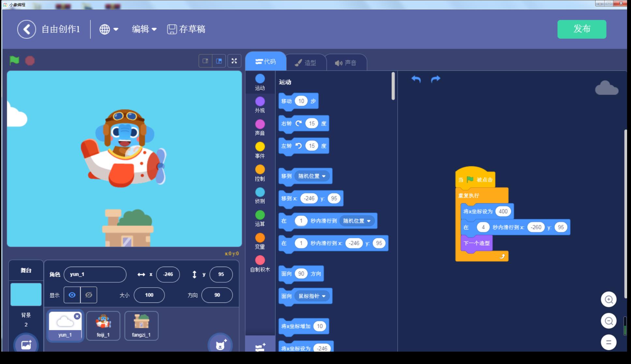Save draft with 存草稿

186,29
